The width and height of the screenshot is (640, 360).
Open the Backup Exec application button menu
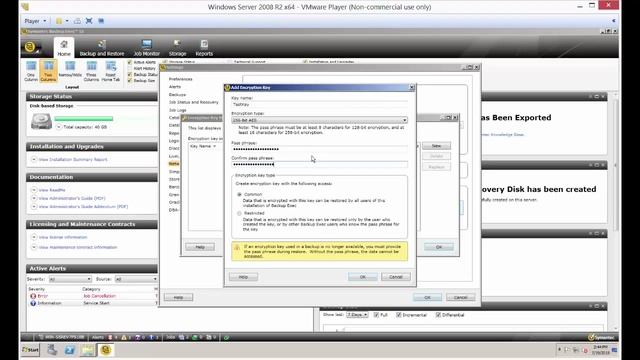tap(31, 47)
